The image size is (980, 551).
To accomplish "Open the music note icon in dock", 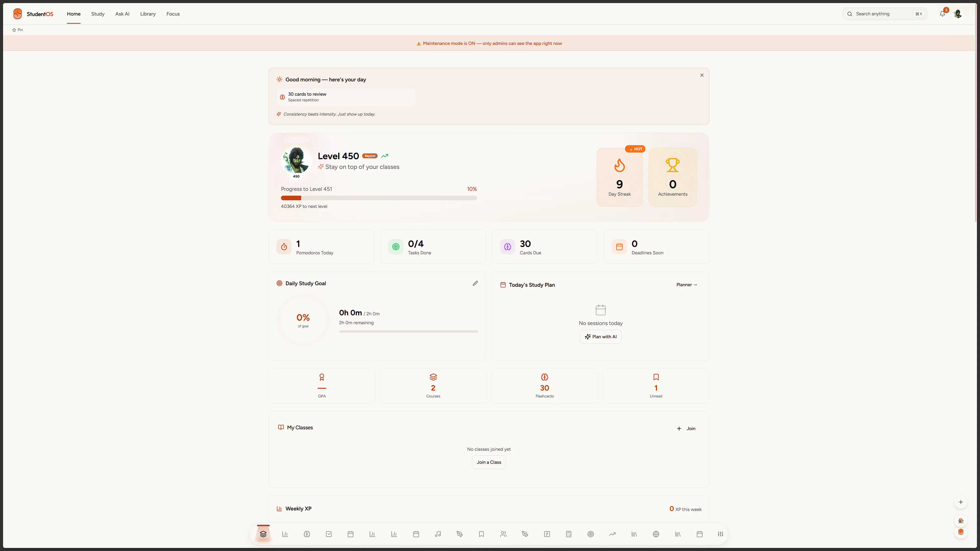I will tap(438, 534).
